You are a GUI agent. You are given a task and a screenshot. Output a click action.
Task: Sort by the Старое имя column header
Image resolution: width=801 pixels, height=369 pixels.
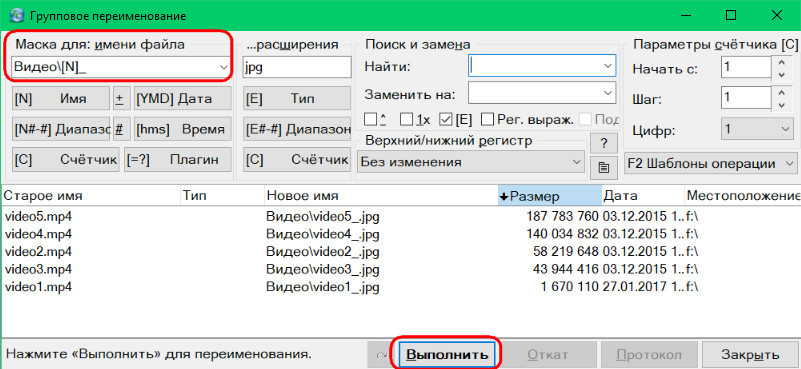click(90, 196)
